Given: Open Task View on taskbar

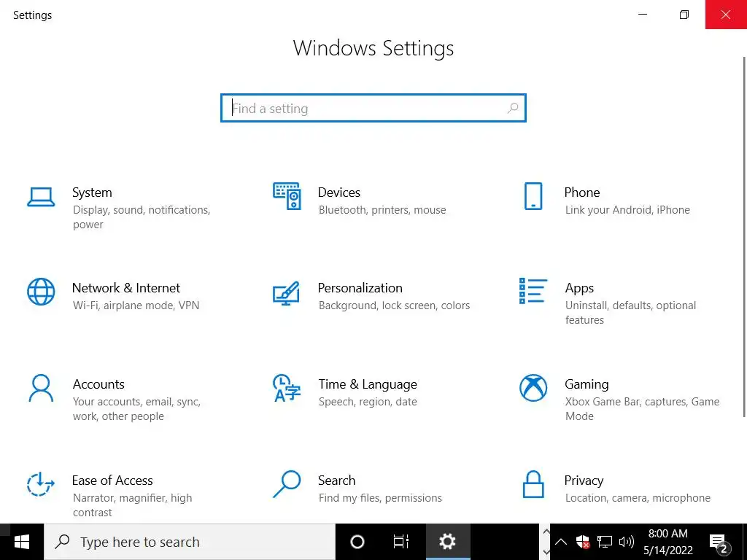Looking at the screenshot, I should pyautogui.click(x=401, y=542).
